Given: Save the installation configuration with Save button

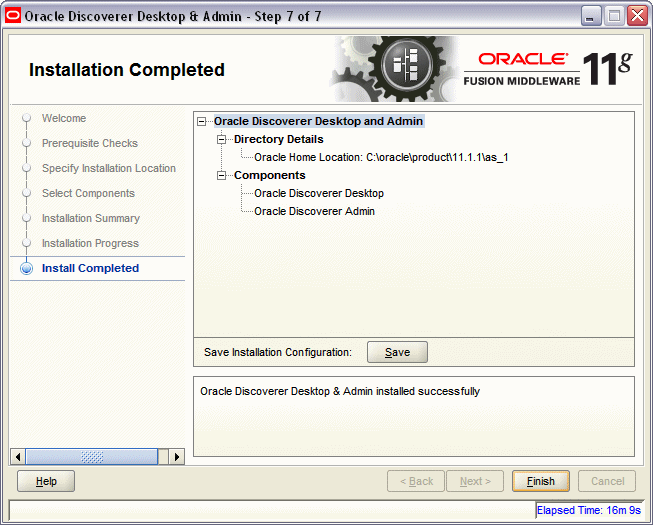Looking at the screenshot, I should tap(397, 352).
